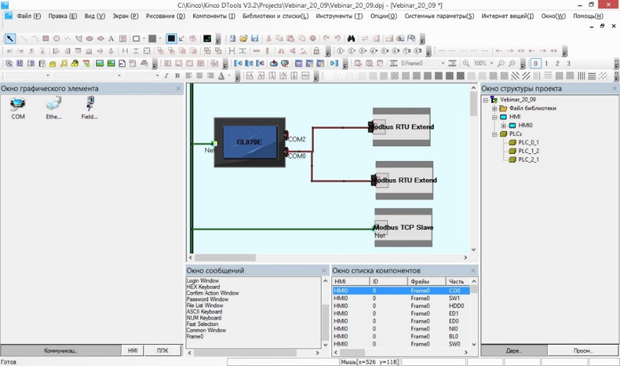Switch to the HMI tab in element panel

click(x=132, y=351)
